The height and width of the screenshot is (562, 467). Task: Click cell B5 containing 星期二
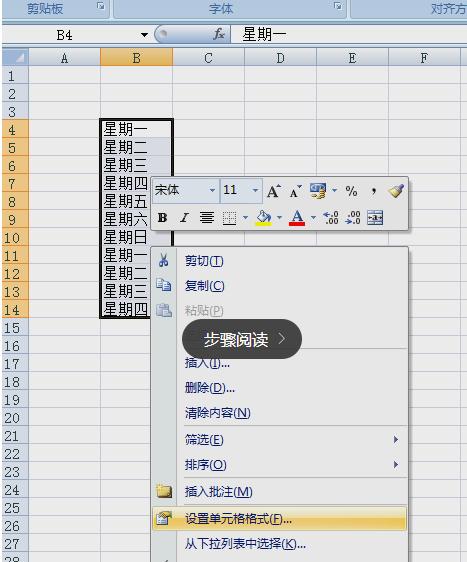pyautogui.click(x=137, y=147)
